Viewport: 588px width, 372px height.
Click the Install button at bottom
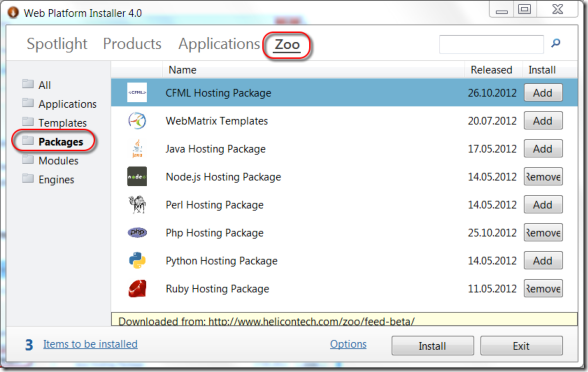point(432,346)
